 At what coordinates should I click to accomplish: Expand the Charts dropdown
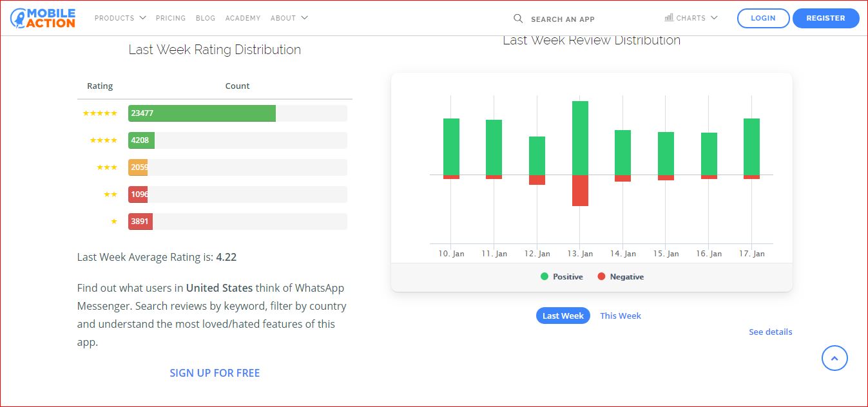[x=691, y=18]
